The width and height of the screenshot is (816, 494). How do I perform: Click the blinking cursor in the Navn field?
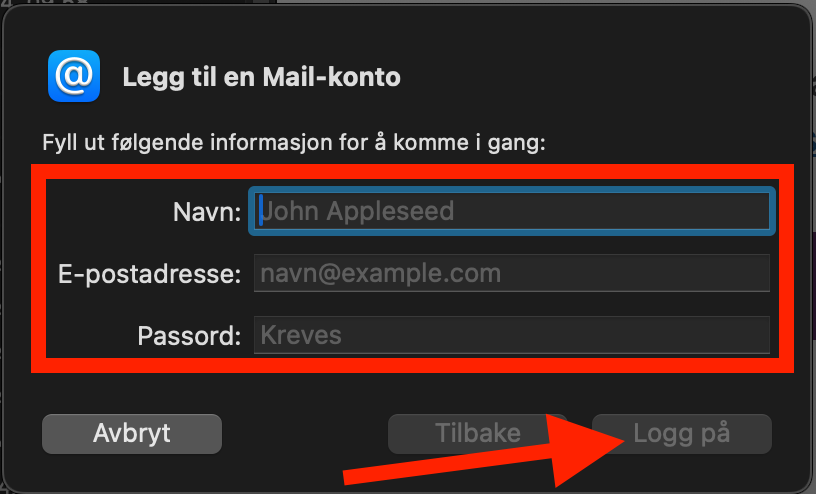tap(261, 210)
